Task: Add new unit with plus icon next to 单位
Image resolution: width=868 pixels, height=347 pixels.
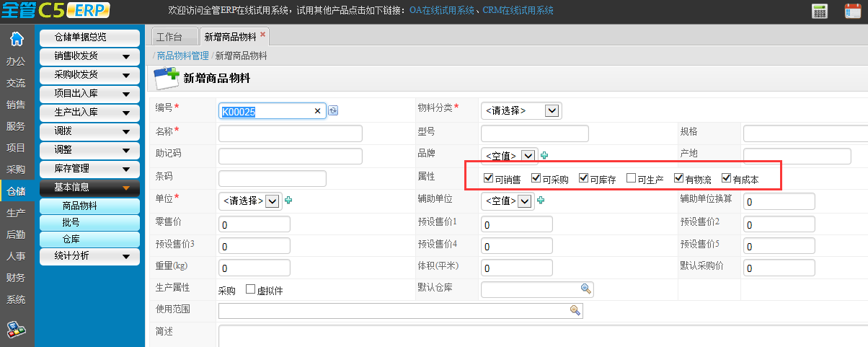Action: (x=289, y=201)
